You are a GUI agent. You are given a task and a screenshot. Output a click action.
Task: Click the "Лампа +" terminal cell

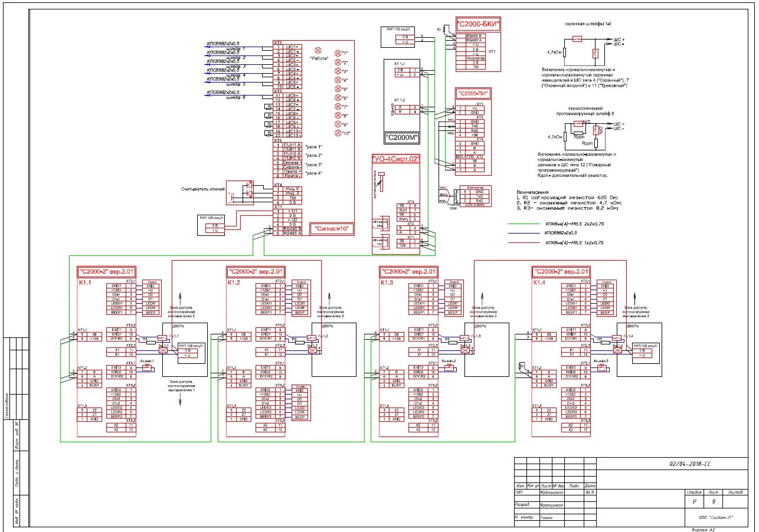pos(293,171)
